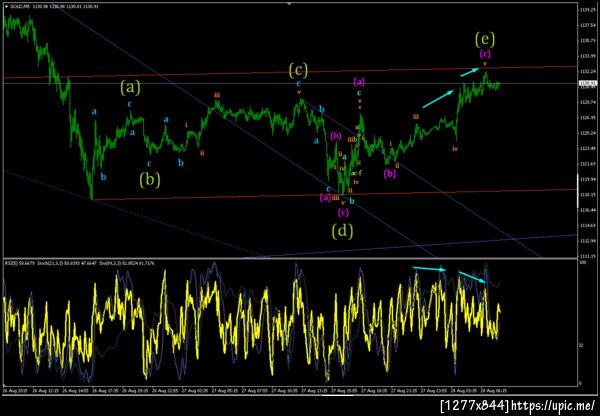Viewport: 600px width, 416px height.
Task: Select the large yellow-green (a) wave label
Action: click(130, 88)
